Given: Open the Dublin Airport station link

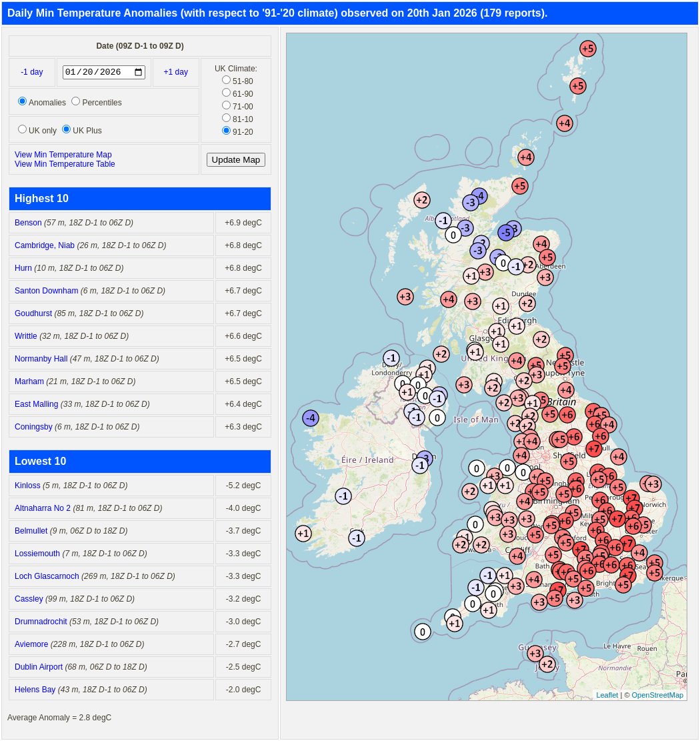Looking at the screenshot, I should coord(39,667).
